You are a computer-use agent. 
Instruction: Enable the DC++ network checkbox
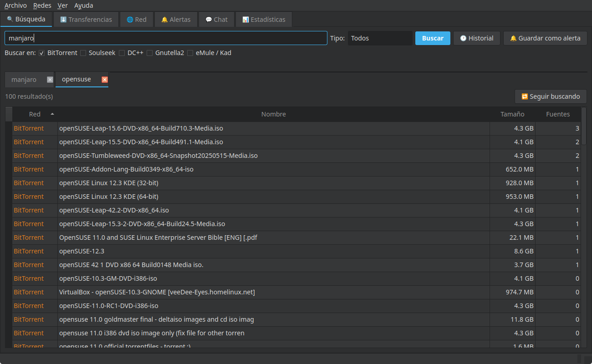click(x=122, y=53)
